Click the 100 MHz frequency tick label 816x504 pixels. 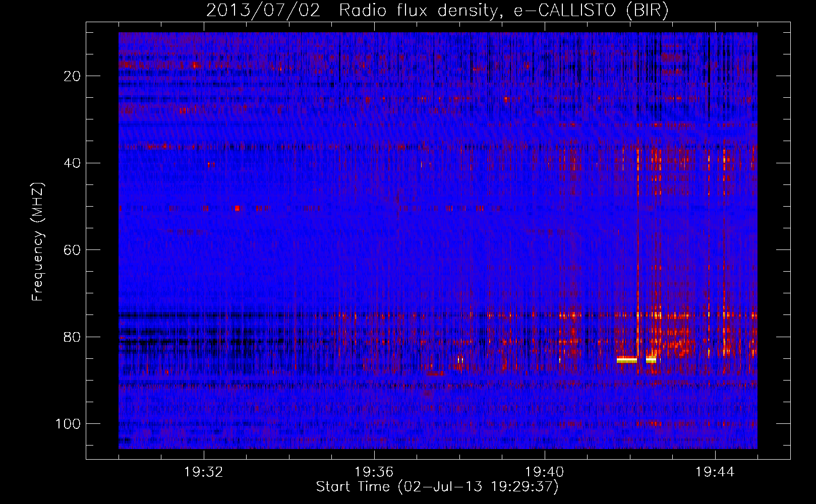(x=68, y=424)
